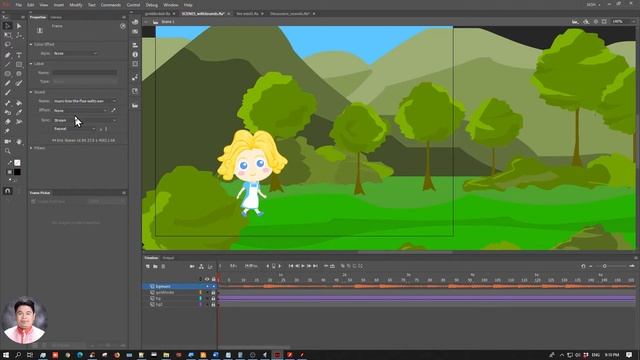Switch to the Library tab
This screenshot has width=640, height=360.
[x=56, y=17]
